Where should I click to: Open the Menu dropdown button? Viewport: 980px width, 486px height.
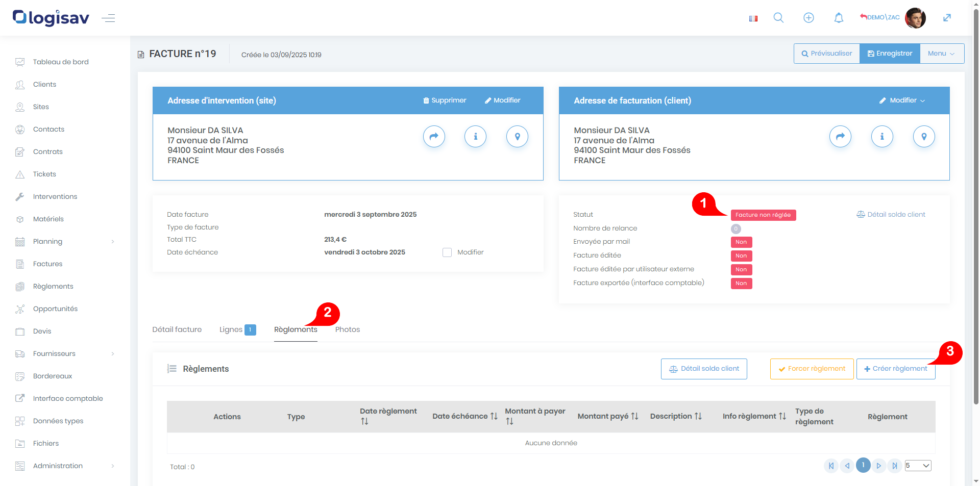point(941,54)
